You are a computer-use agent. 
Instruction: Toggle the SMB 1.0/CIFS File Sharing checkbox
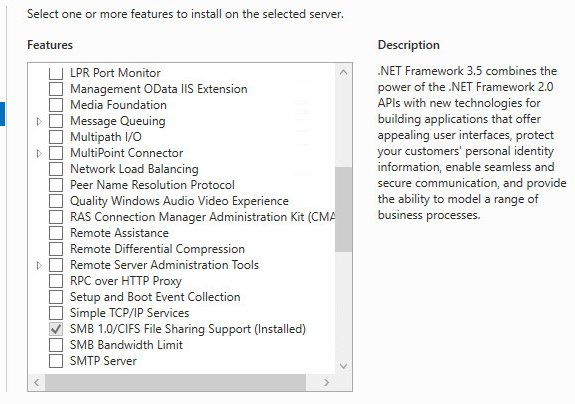point(56,329)
